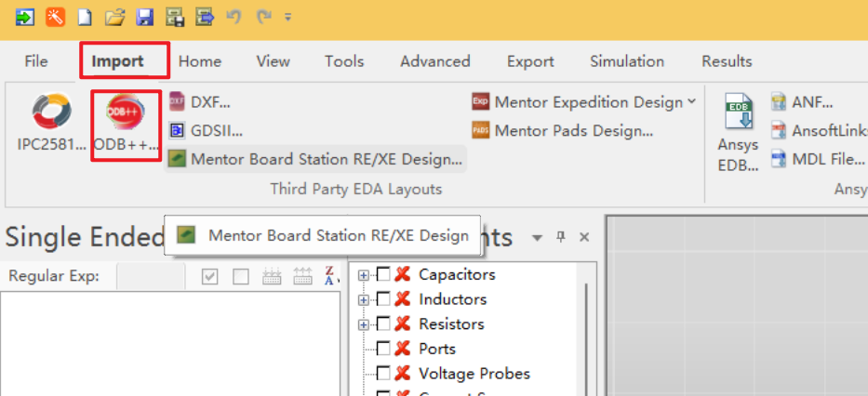Click Mentor Expedition Design import
This screenshot has height=396, width=868.
pos(578,101)
